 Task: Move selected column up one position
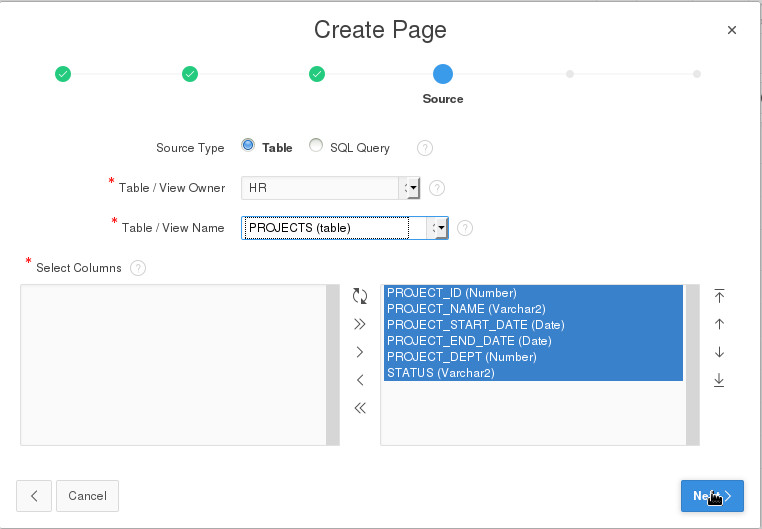click(x=719, y=324)
